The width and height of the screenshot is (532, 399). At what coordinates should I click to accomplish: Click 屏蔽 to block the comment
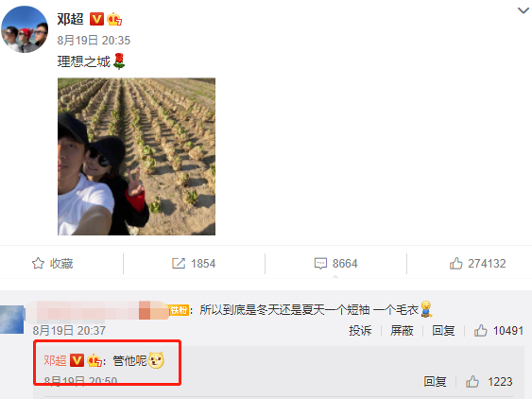click(402, 330)
